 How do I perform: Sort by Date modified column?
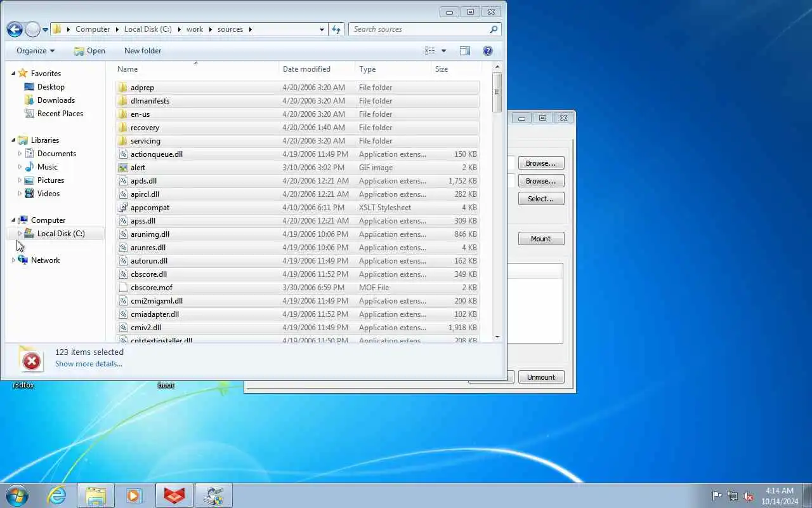pos(317,69)
